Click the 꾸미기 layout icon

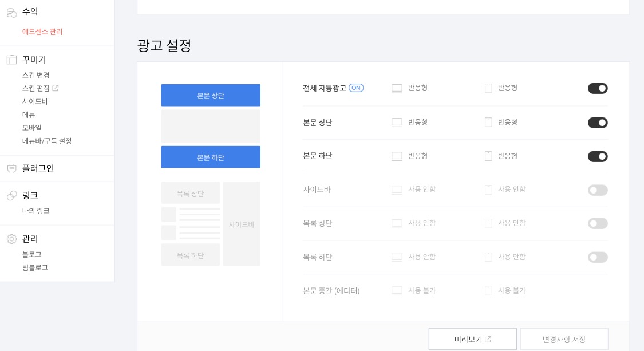point(11,60)
